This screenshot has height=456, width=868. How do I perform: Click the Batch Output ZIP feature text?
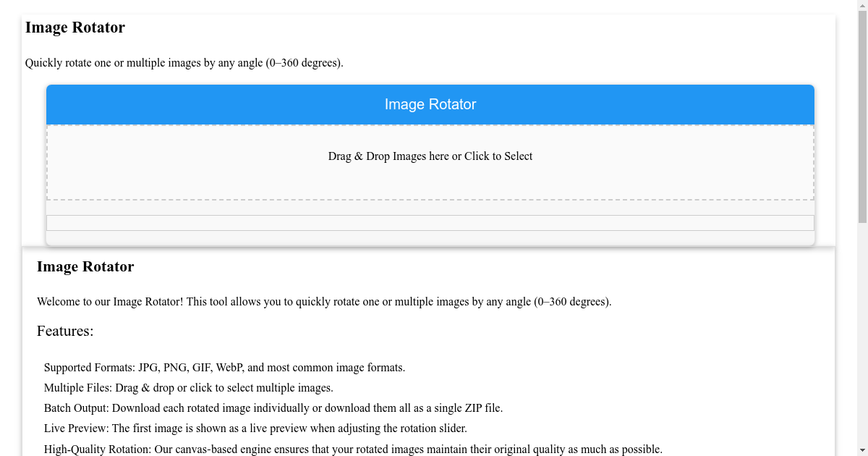[x=273, y=408]
